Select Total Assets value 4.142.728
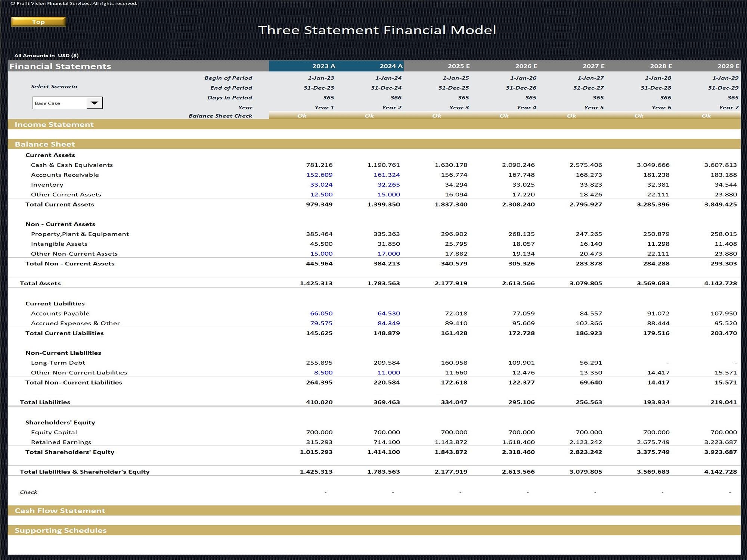Screen dimensions: 747x560 click(x=720, y=283)
